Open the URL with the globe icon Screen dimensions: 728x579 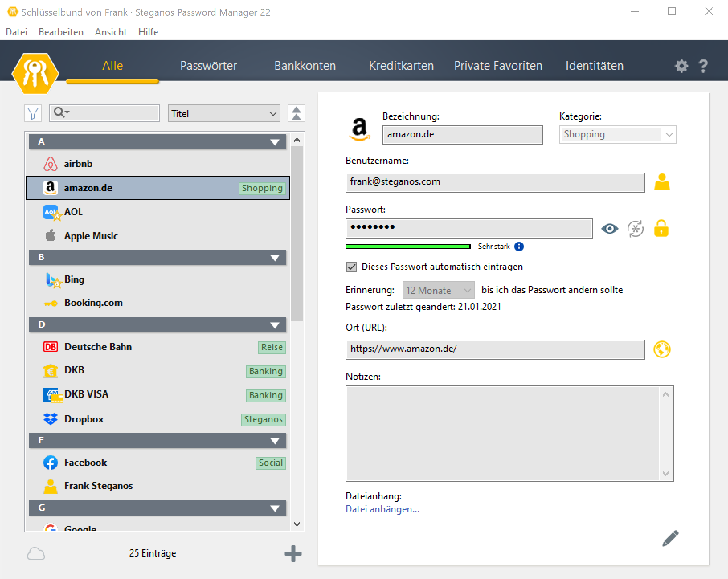pyautogui.click(x=662, y=349)
